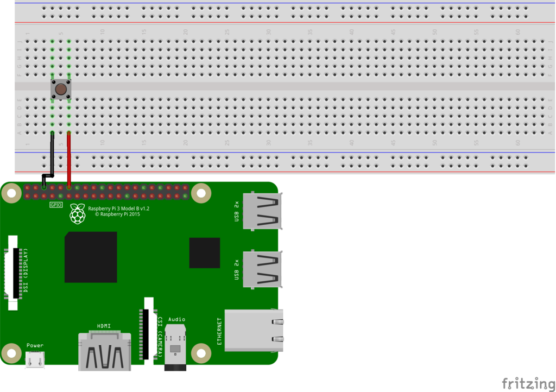The height and width of the screenshot is (392, 556).
Task: Click the small black chip near USB ports
Action: click(x=205, y=253)
